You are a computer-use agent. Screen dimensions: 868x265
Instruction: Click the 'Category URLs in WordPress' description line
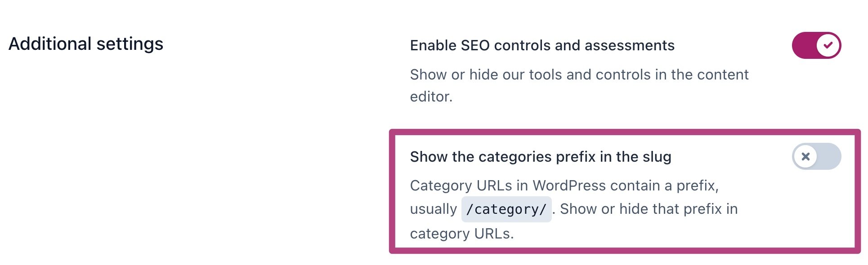(564, 185)
